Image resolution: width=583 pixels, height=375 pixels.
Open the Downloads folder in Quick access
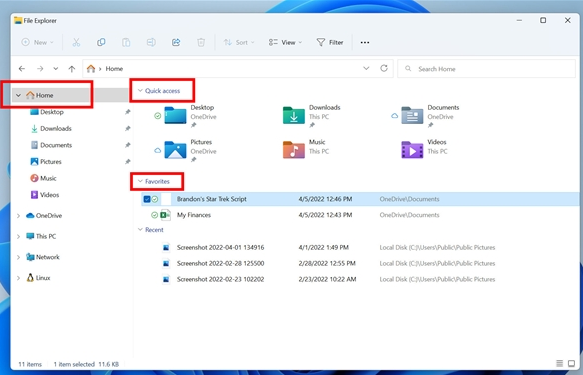294,115
